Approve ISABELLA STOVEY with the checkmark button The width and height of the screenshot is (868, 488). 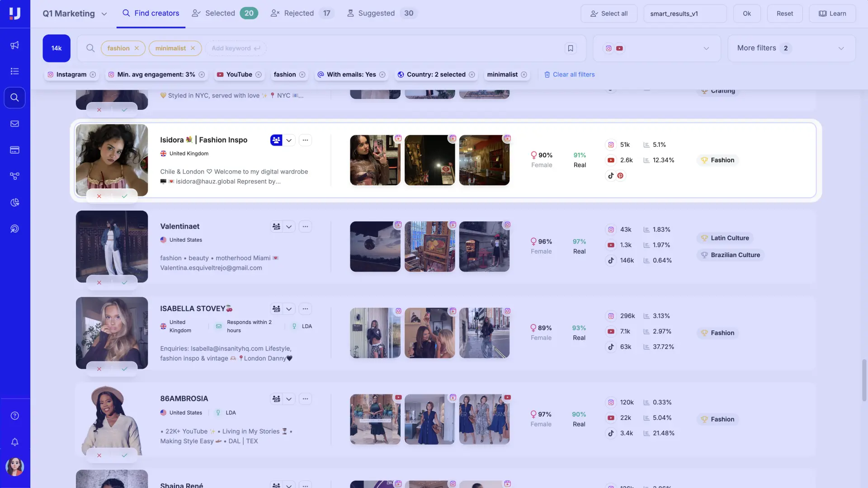[x=124, y=369]
